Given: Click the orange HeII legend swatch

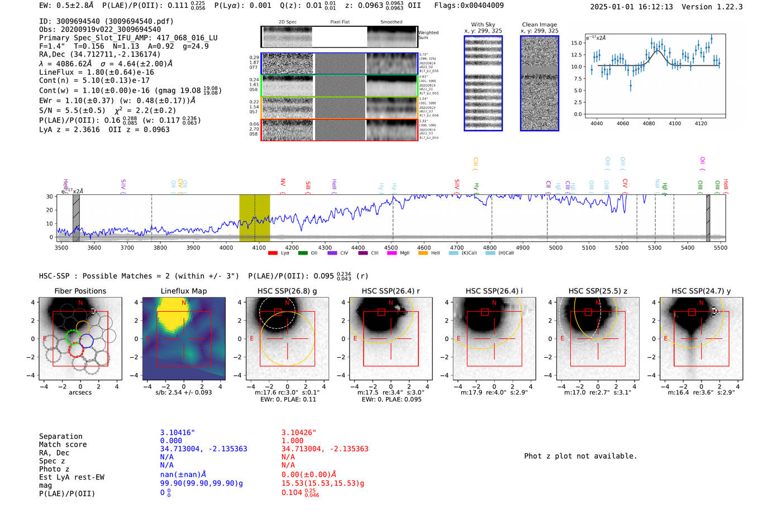Looking at the screenshot, I should point(423,253).
